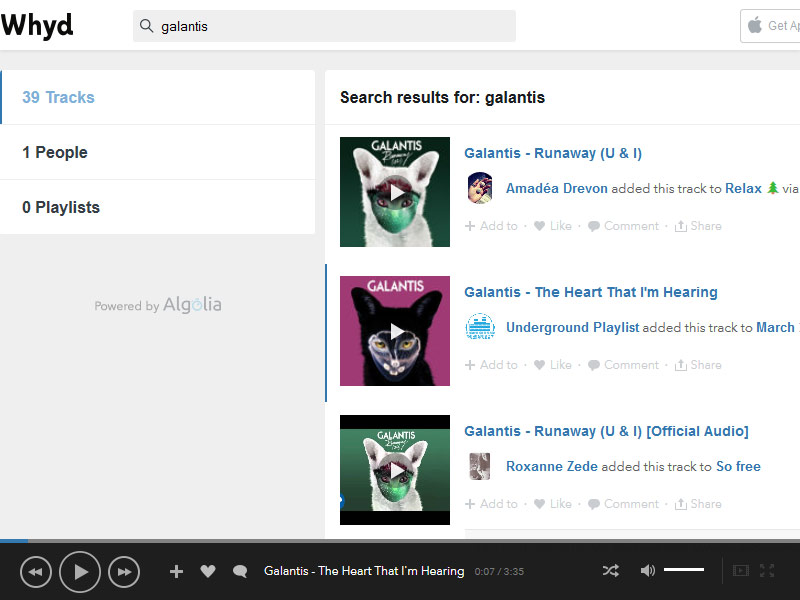800x600 pixels.
Task: Play The Heart That I'm Hearing thumbnail
Action: point(395,331)
